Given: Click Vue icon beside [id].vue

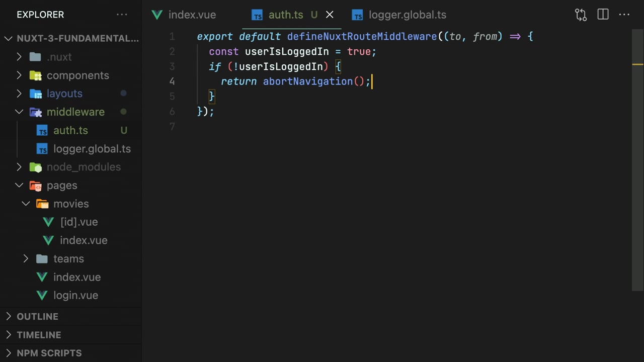Looking at the screenshot, I should click(x=48, y=222).
